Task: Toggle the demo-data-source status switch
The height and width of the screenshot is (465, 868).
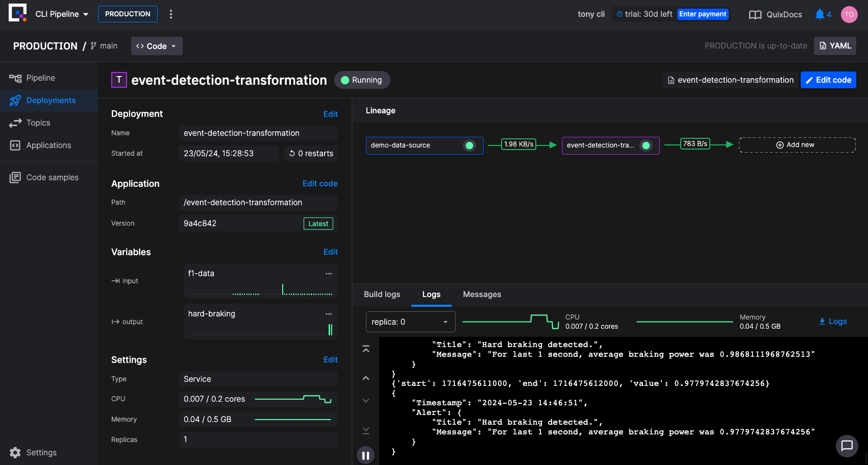Action: (x=469, y=145)
